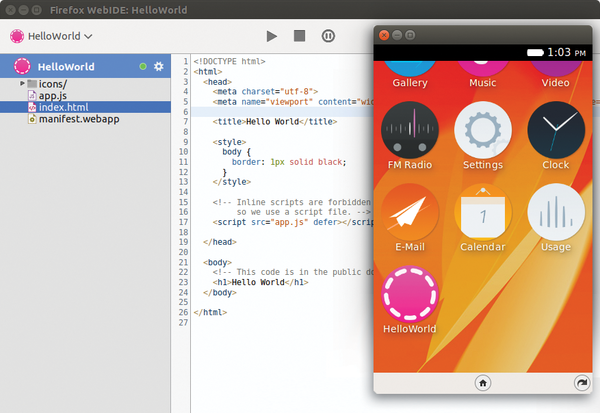
Task: Click the battery indicator in simulator status bar
Action: (x=535, y=52)
